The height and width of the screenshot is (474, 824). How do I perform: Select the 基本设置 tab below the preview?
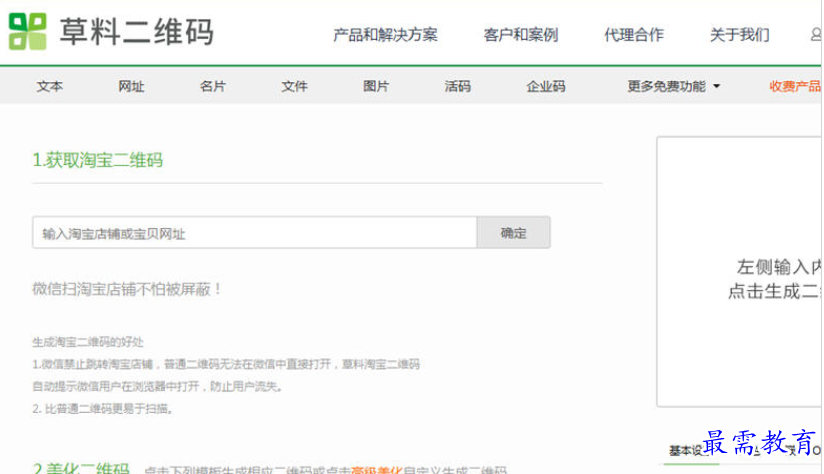coord(691,450)
